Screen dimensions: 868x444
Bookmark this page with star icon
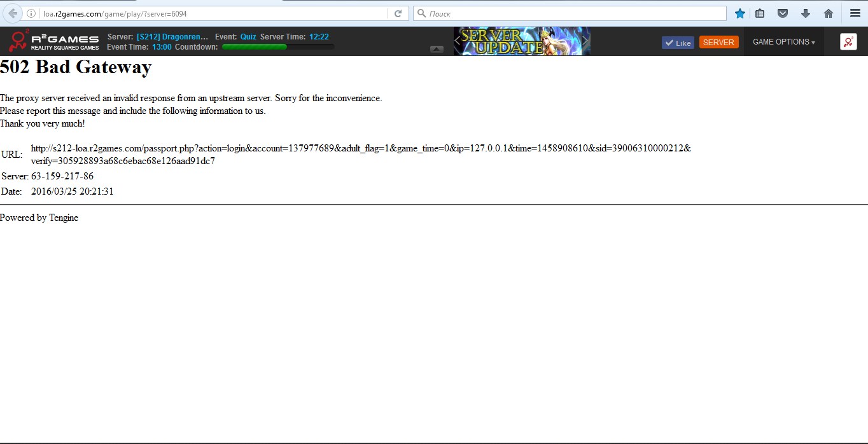click(x=739, y=13)
